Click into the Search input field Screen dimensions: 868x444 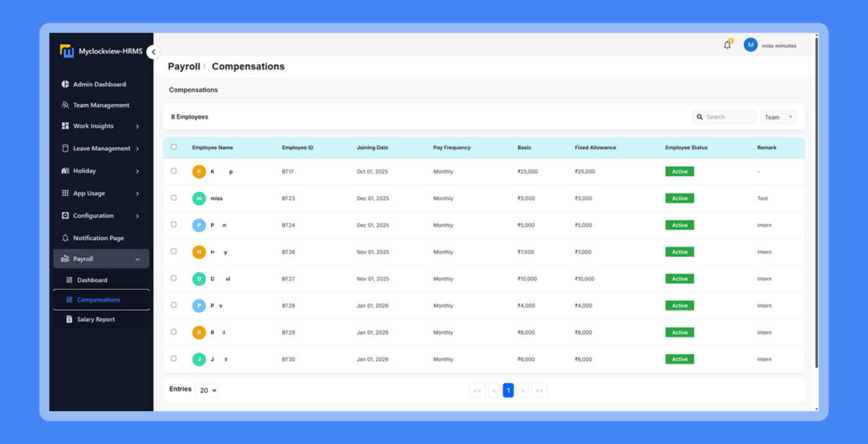point(725,117)
